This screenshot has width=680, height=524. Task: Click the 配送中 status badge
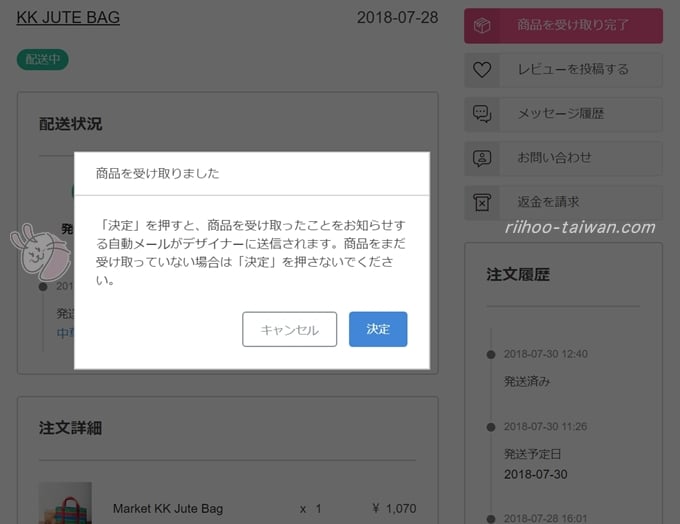click(42, 59)
